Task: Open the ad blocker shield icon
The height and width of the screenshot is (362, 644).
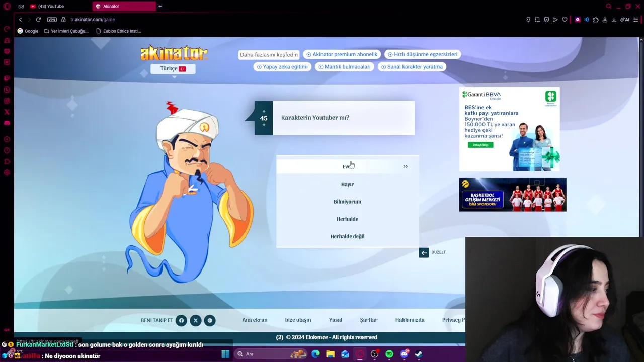Action: pyautogui.click(x=546, y=20)
